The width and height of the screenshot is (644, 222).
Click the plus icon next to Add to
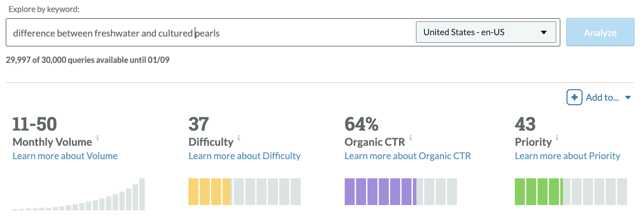click(x=575, y=97)
